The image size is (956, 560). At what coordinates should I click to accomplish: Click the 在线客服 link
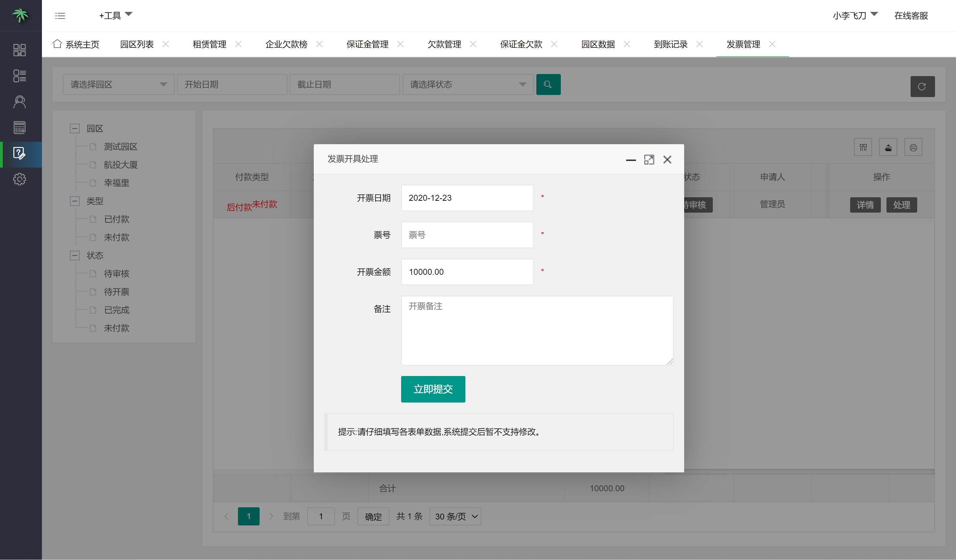coord(911,15)
